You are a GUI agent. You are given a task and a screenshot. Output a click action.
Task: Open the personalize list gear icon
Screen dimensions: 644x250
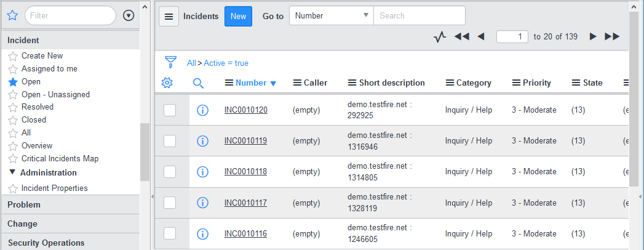(x=167, y=83)
